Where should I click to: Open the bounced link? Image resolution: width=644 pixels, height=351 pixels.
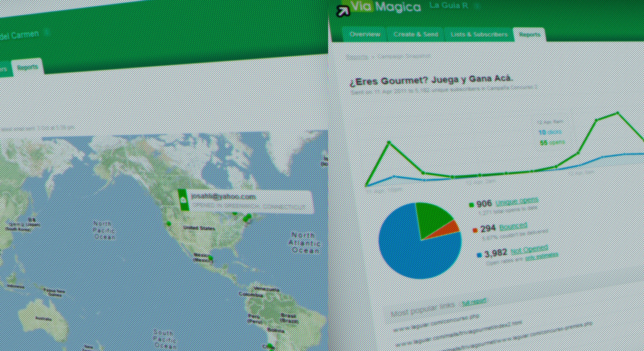point(513,226)
